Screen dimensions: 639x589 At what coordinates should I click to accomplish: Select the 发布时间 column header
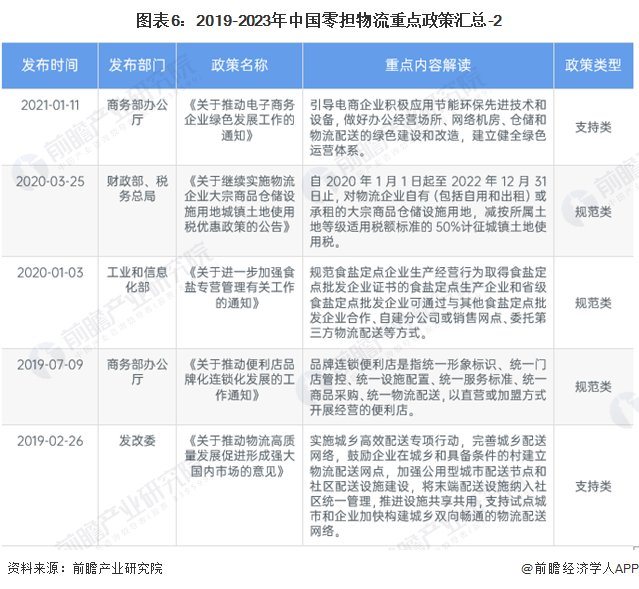click(50, 65)
